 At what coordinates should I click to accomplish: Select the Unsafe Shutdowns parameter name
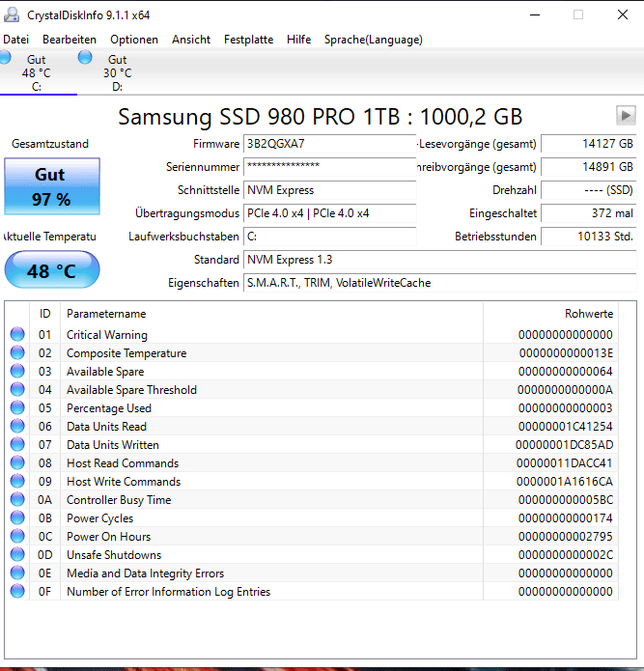point(114,555)
